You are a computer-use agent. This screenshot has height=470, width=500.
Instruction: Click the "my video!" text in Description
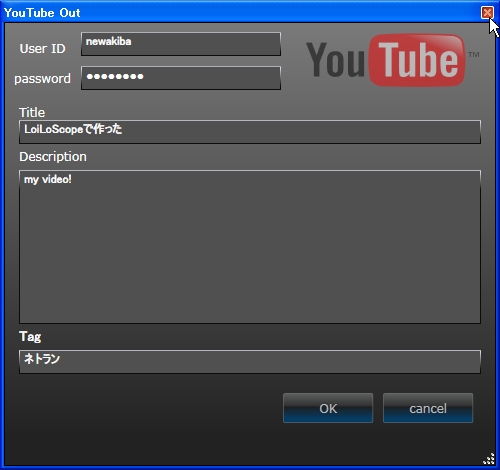48,180
